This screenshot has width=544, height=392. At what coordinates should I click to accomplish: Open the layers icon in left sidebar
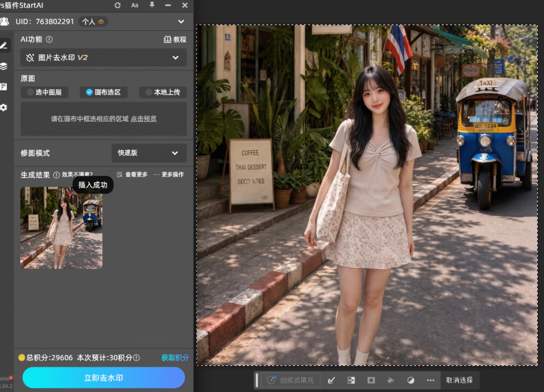[4, 66]
